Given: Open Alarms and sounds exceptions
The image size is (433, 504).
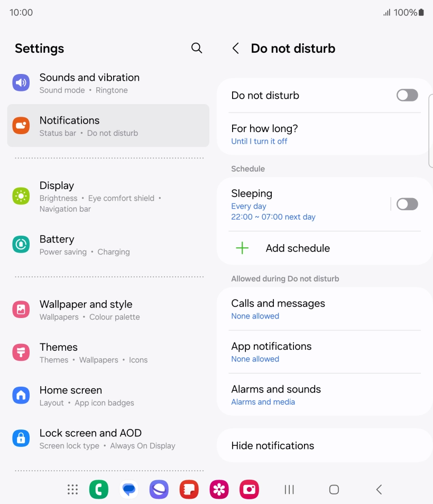Looking at the screenshot, I should (324, 395).
